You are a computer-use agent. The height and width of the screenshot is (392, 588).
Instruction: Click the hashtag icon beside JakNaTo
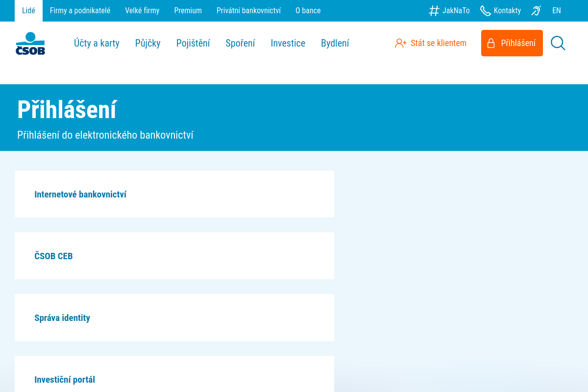[x=433, y=10]
